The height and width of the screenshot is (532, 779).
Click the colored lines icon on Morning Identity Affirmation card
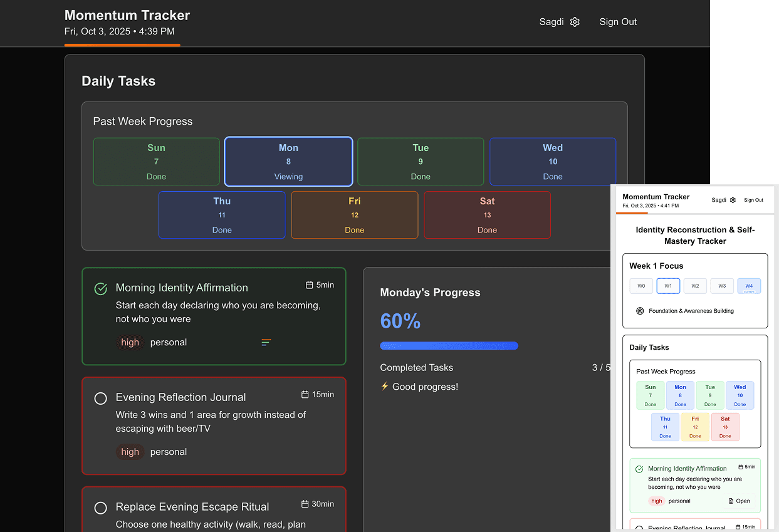[x=266, y=342]
